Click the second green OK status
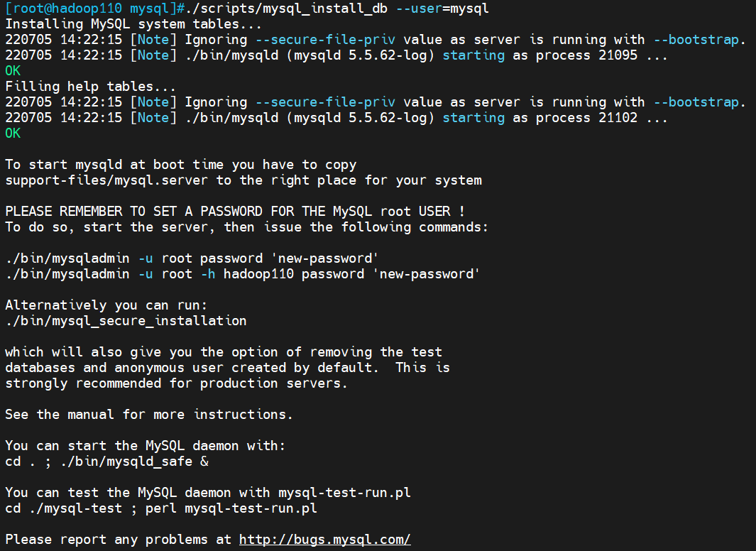 [x=13, y=133]
